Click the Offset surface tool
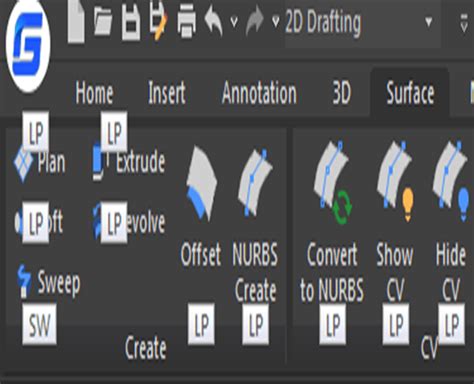The height and width of the screenshot is (384, 474). tap(201, 207)
